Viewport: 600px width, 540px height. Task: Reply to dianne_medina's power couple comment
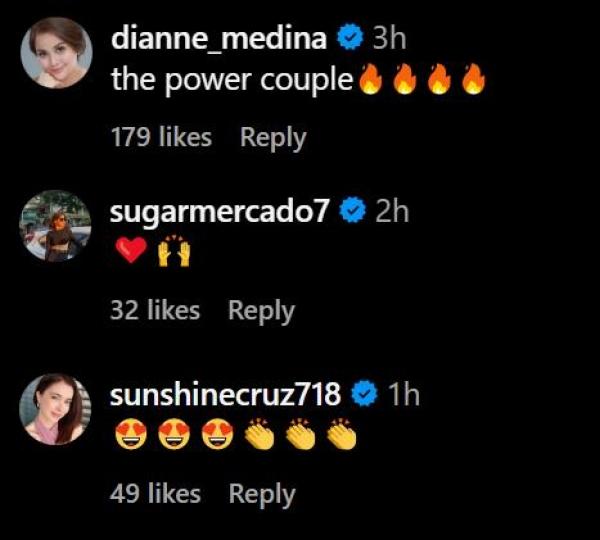pyautogui.click(x=273, y=138)
